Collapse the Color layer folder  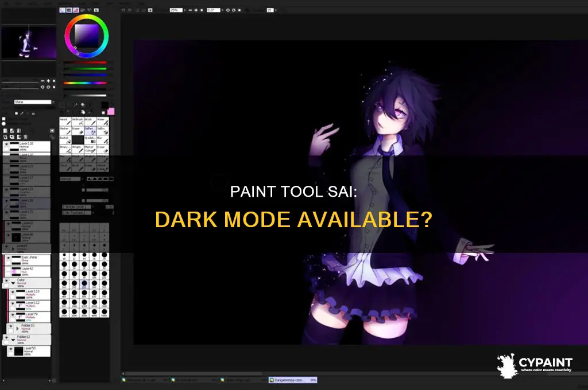click(x=14, y=283)
